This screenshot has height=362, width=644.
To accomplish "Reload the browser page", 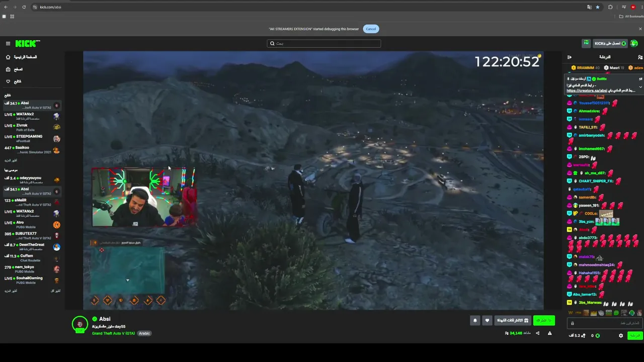I will [25, 7].
